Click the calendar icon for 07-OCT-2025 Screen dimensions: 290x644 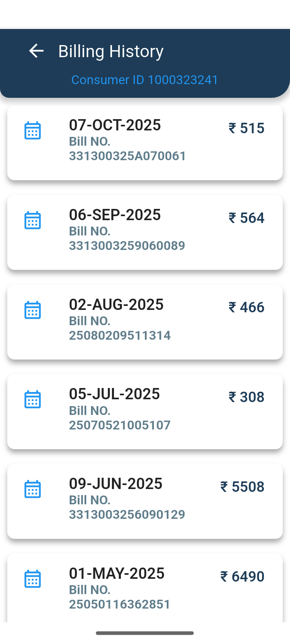click(x=33, y=131)
